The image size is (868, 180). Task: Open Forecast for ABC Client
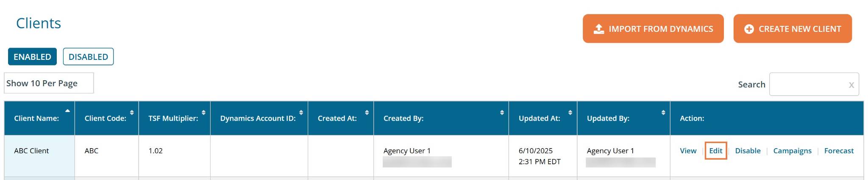[839, 151]
